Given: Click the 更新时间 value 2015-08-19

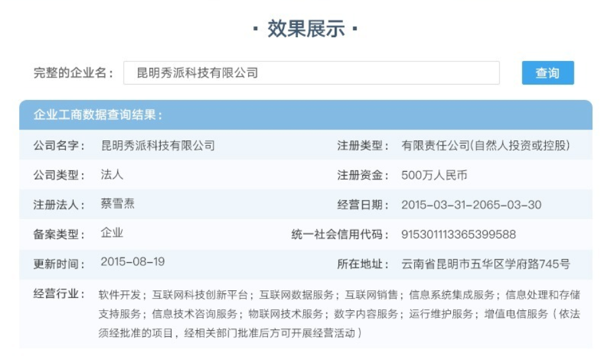Looking at the screenshot, I should click(x=133, y=263).
